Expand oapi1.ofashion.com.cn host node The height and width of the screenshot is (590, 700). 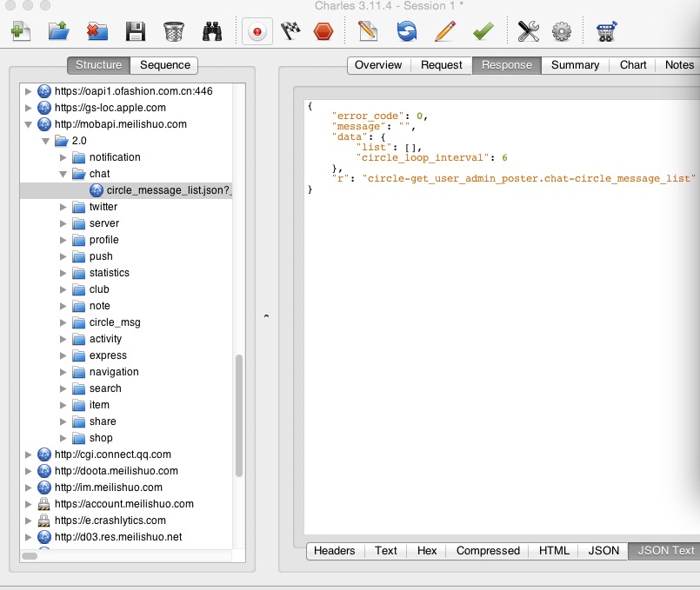pyautogui.click(x=28, y=91)
